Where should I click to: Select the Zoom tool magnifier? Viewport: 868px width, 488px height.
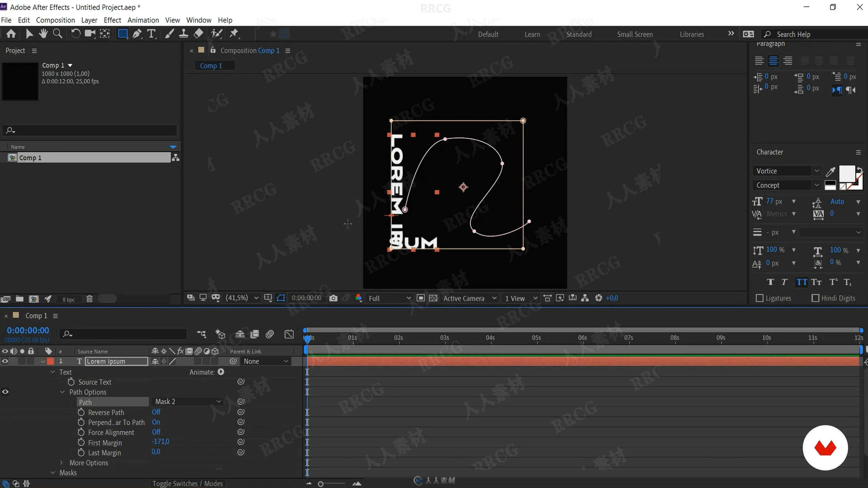[58, 34]
